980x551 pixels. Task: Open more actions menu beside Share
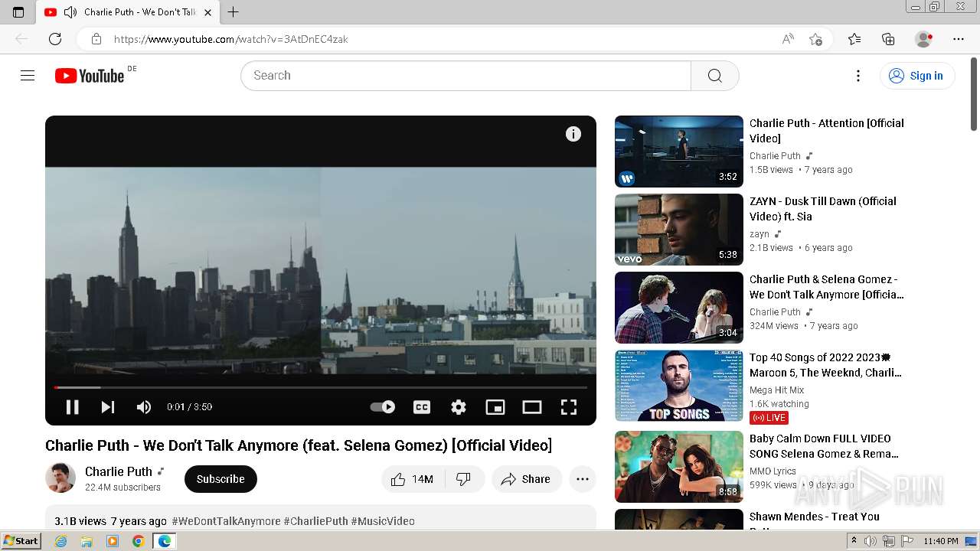[583, 479]
